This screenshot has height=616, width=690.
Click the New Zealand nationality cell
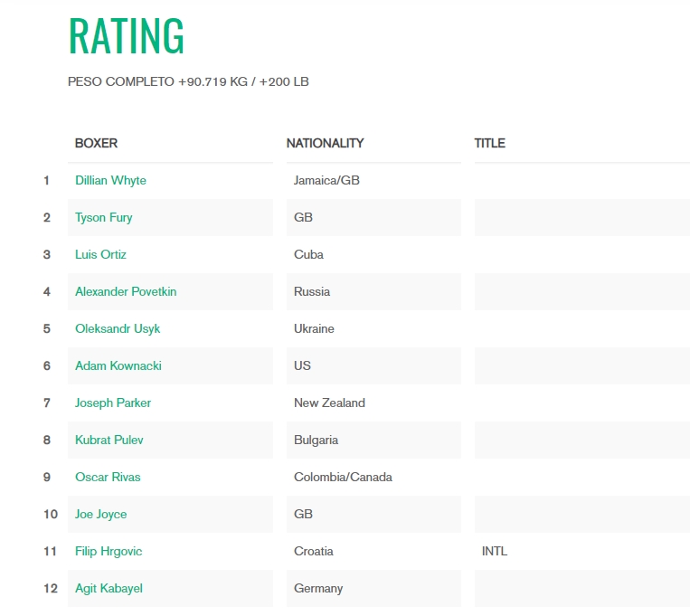coord(329,403)
